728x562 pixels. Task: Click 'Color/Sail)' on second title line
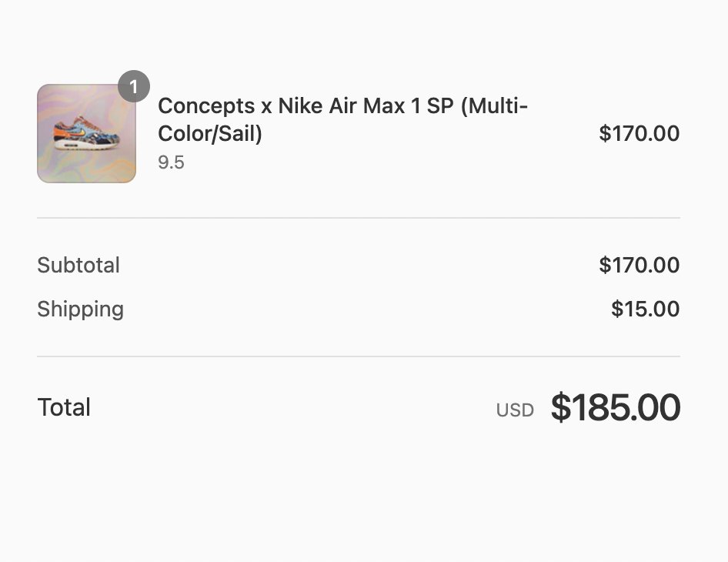(210, 134)
